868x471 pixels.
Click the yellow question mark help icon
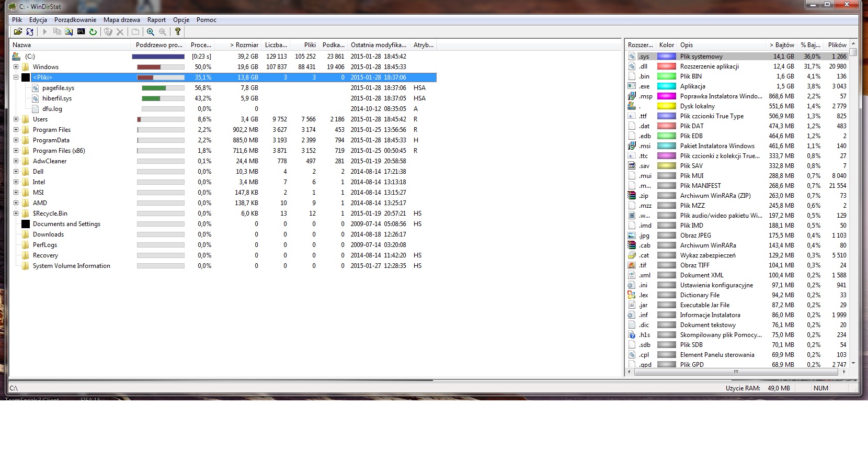click(178, 32)
